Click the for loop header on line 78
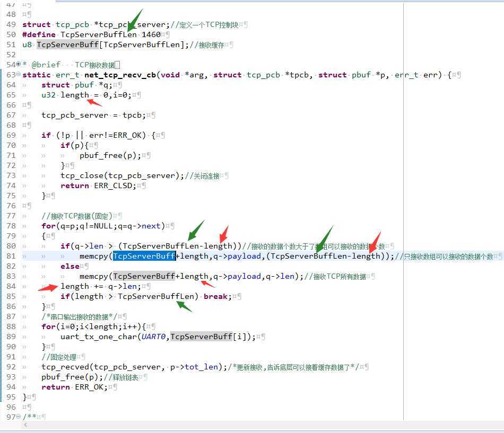Screen dimensions: 504x433 [x=103, y=226]
